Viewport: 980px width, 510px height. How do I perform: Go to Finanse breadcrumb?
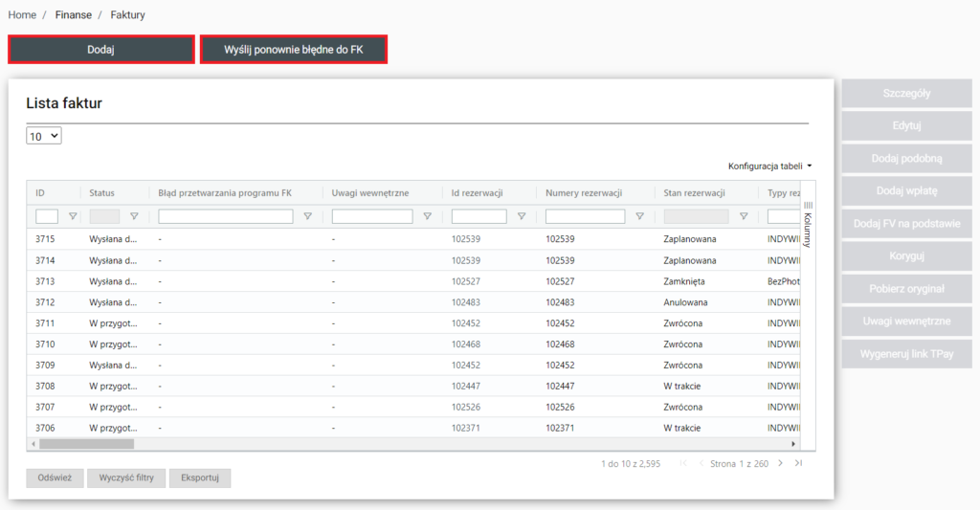[74, 15]
